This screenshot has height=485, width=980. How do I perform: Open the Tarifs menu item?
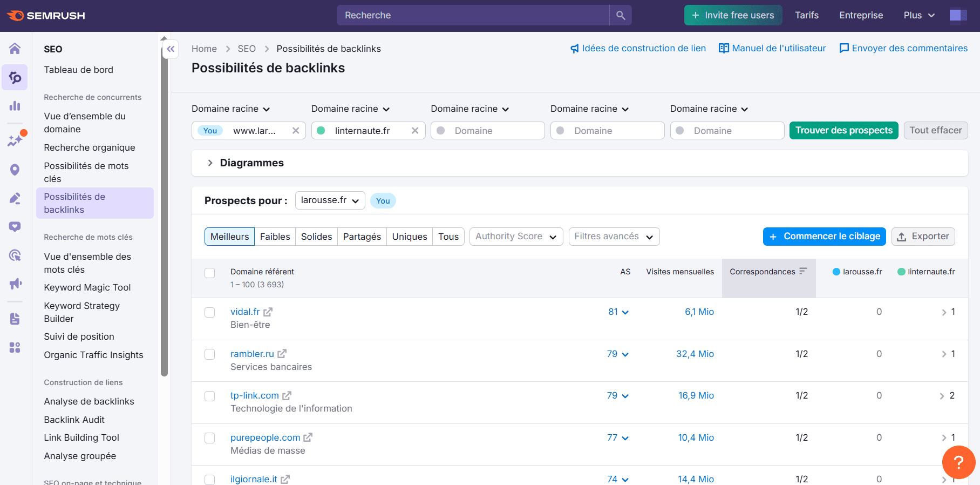[x=807, y=15]
